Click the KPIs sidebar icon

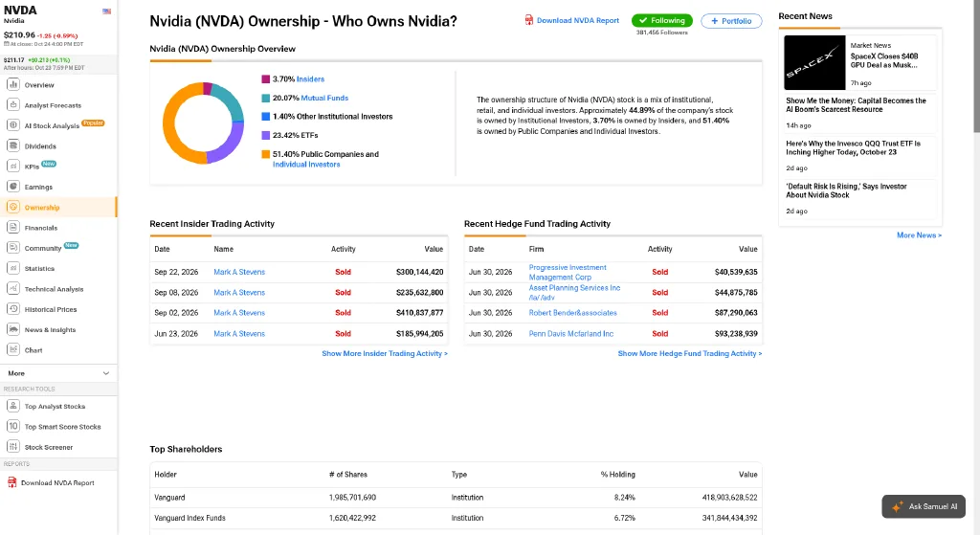click(13, 167)
